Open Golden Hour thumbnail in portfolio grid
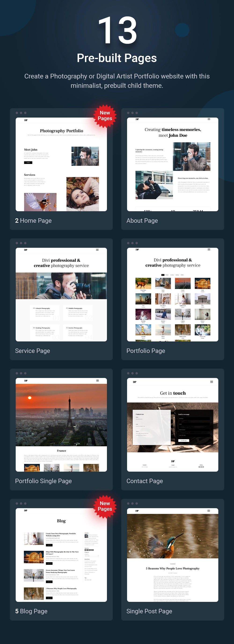Screen dimensions: 234x644 (183, 299)
